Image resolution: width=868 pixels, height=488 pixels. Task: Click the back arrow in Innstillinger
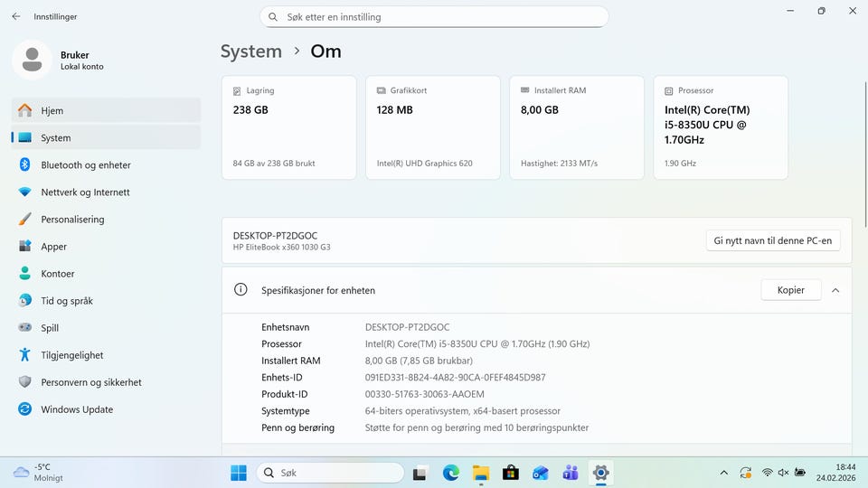(15, 16)
